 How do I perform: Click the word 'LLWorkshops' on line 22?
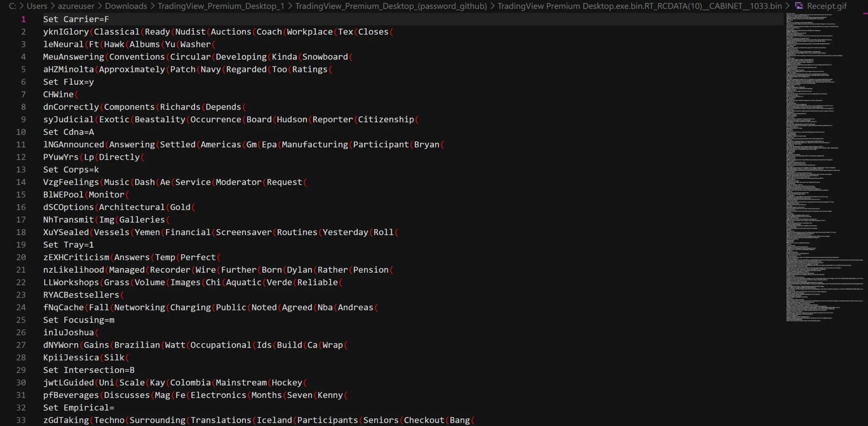point(71,282)
